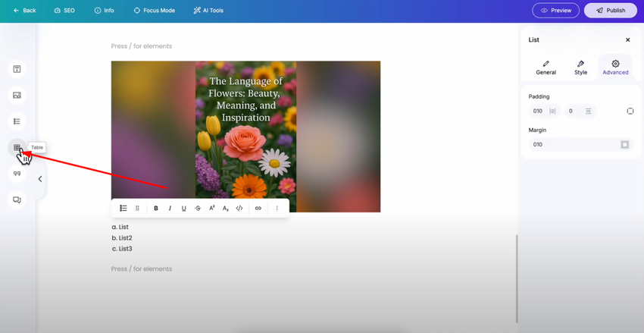Click the last sidebar icon below Quote
644x333 pixels.
tap(17, 199)
